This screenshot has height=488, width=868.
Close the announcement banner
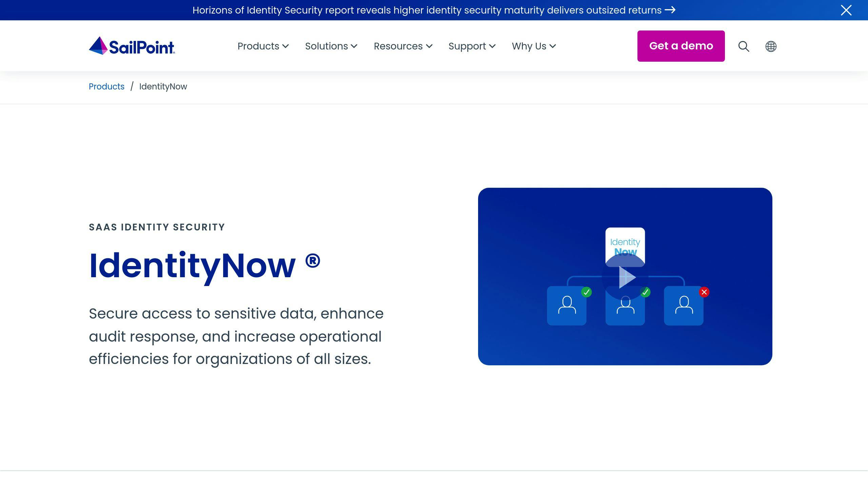click(846, 10)
